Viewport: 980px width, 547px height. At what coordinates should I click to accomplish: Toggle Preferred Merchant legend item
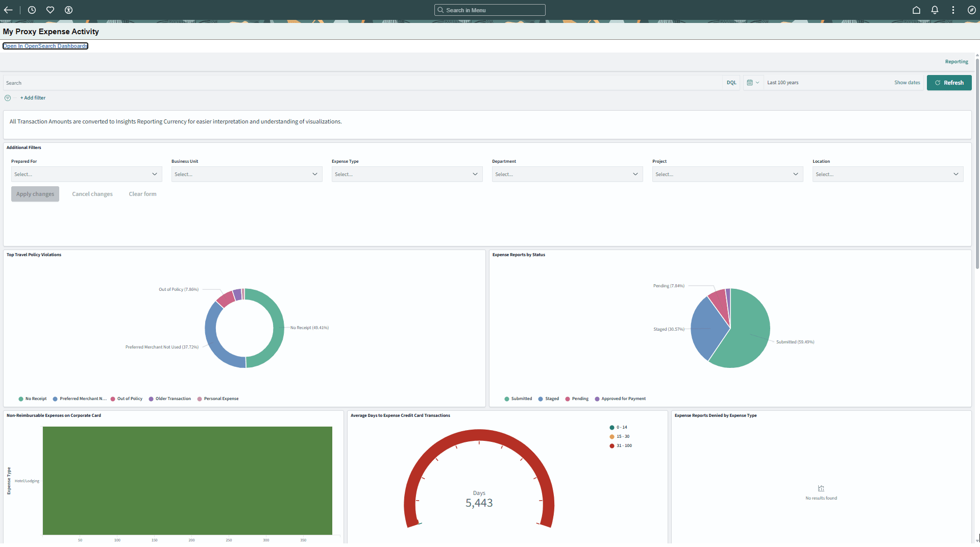tap(80, 399)
